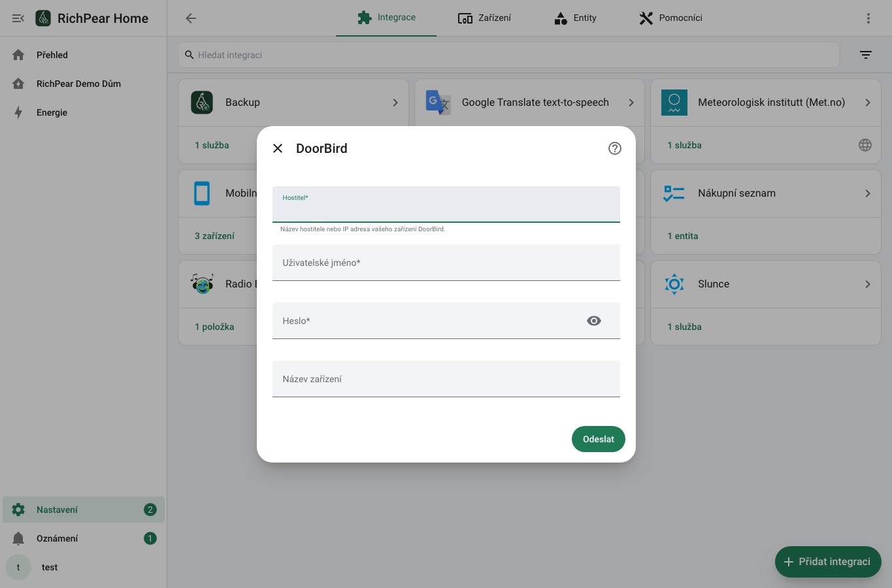Click the Radio Browser icon
Viewport: 892px width, 588px height.
203,284
